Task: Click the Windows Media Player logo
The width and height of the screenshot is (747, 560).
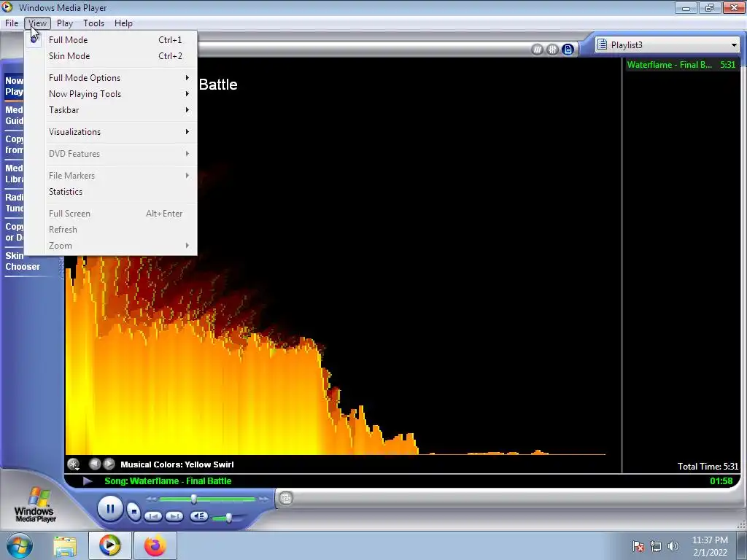Action: (x=35, y=506)
